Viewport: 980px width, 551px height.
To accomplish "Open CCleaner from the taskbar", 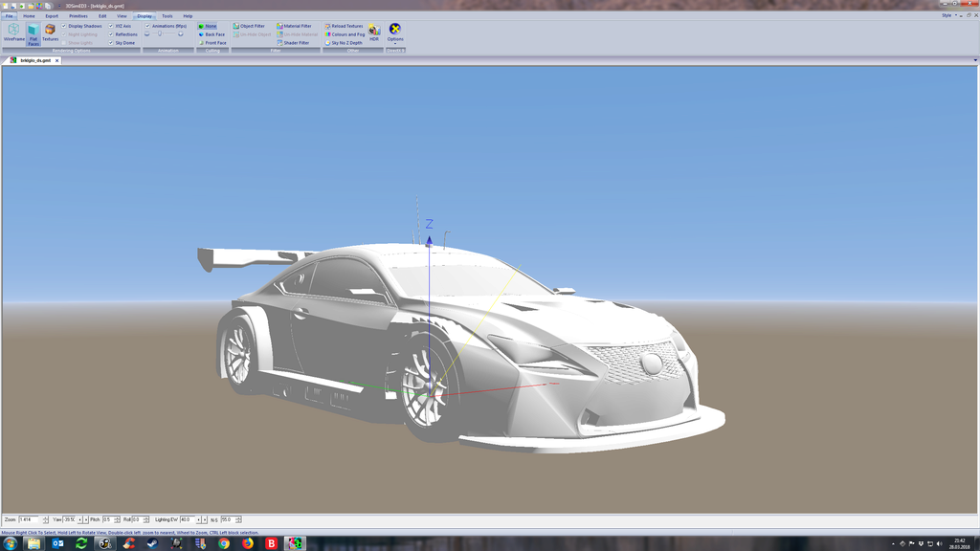I will pyautogui.click(x=129, y=543).
